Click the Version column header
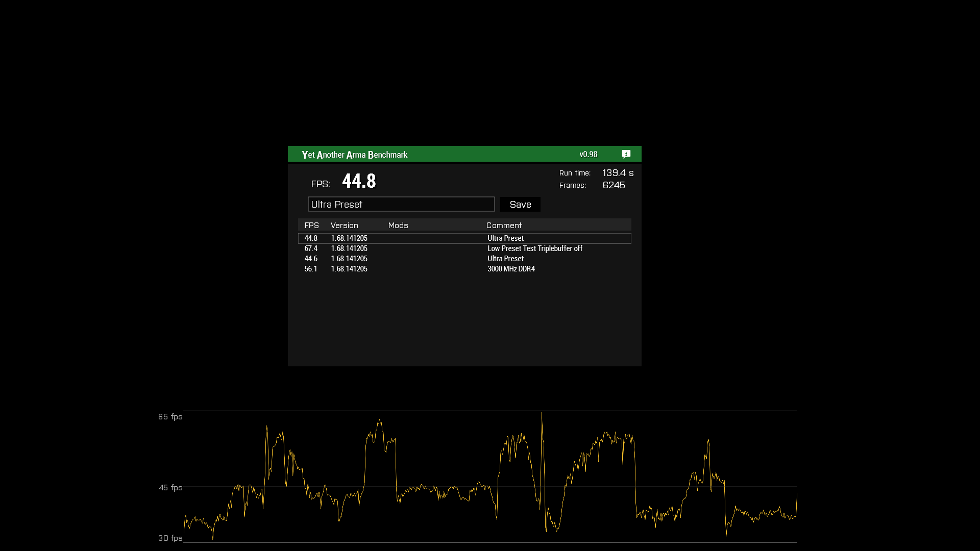This screenshot has height=551, width=980. (344, 226)
